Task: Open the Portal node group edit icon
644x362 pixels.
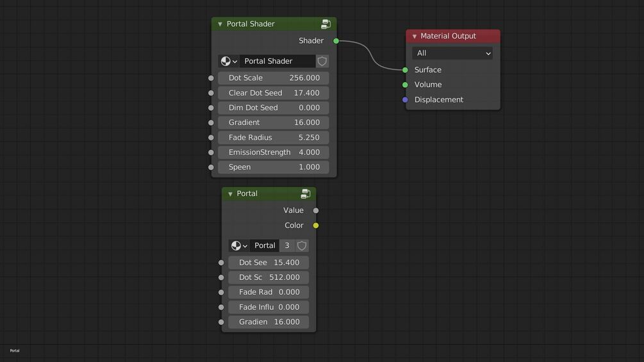Action: pyautogui.click(x=306, y=193)
